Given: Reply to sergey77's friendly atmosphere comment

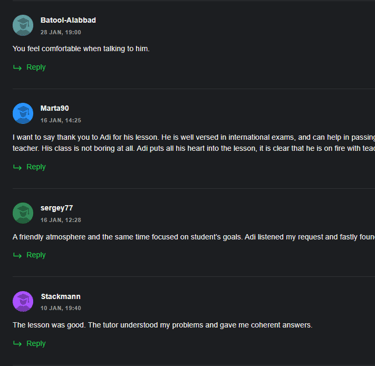Looking at the screenshot, I should click(x=36, y=255).
